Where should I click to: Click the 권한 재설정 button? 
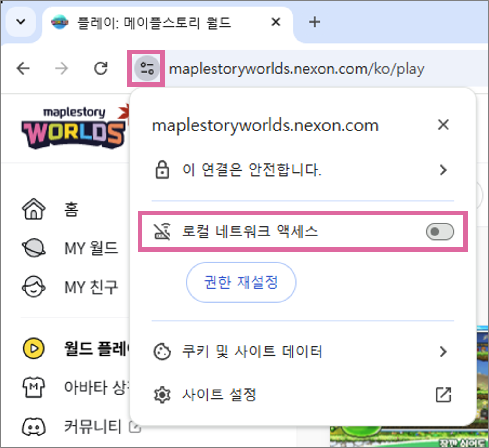241,282
